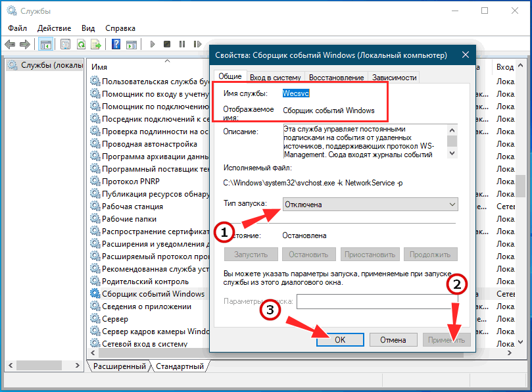Click the Приостановить button

[x=370, y=254]
